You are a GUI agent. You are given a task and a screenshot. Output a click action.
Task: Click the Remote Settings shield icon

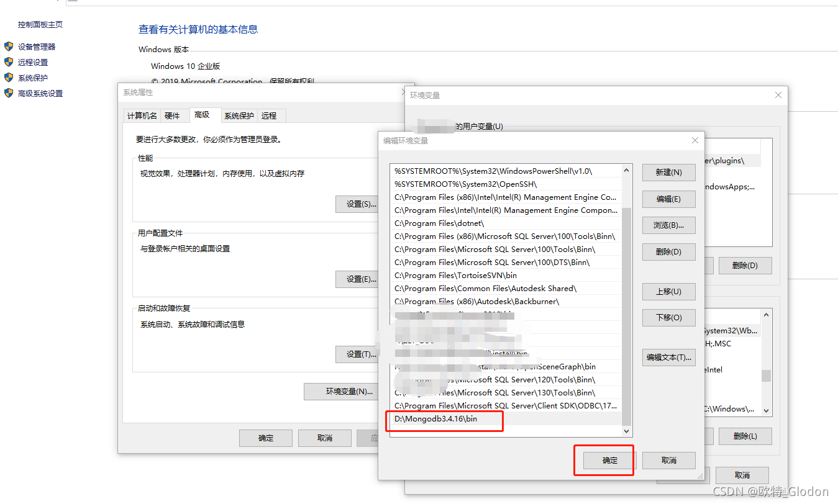[x=9, y=62]
